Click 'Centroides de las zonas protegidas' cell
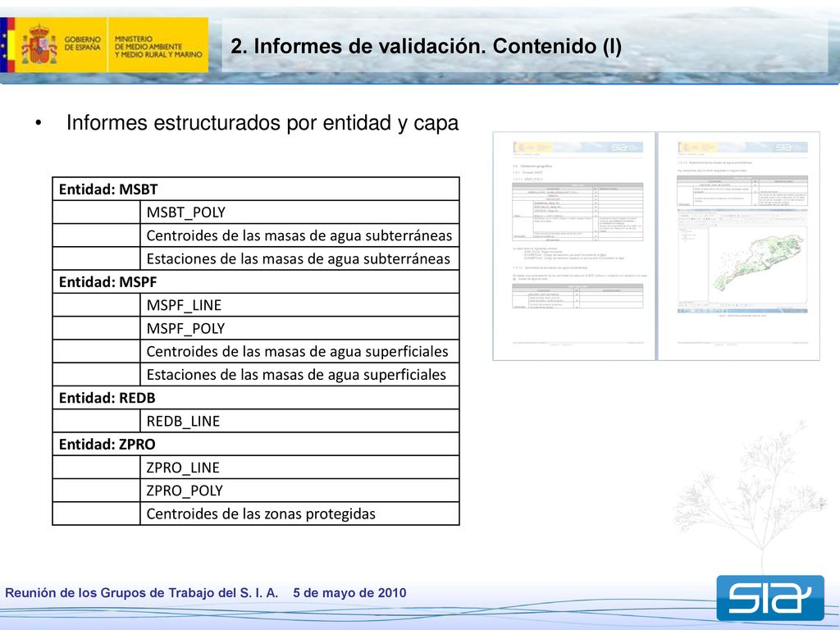This screenshot has height=630, width=840. 300,514
